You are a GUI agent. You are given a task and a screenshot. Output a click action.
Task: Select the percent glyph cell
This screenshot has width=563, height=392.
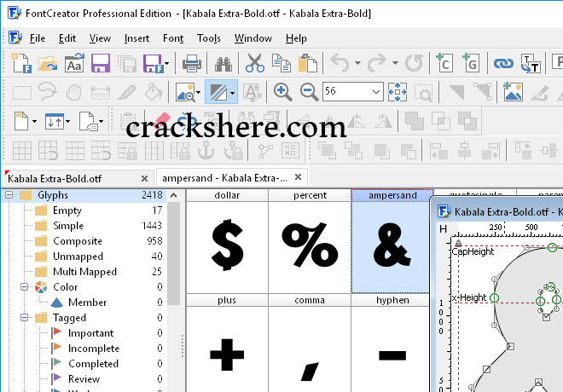point(310,241)
